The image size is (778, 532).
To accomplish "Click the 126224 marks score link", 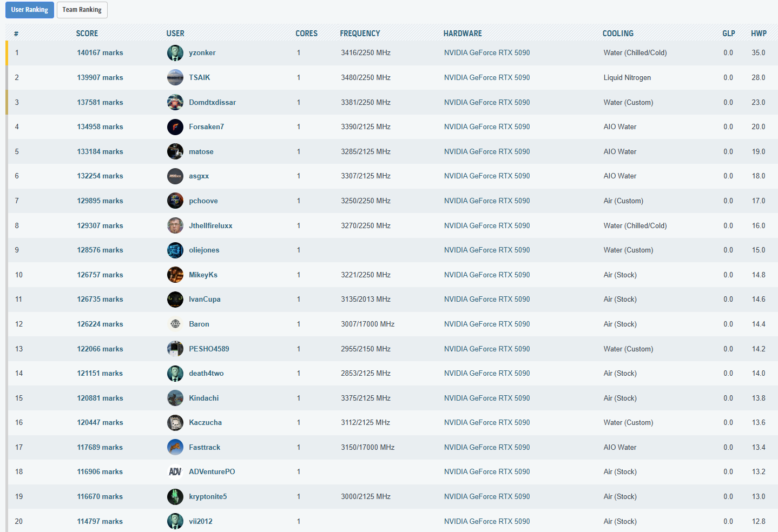I will pos(100,324).
